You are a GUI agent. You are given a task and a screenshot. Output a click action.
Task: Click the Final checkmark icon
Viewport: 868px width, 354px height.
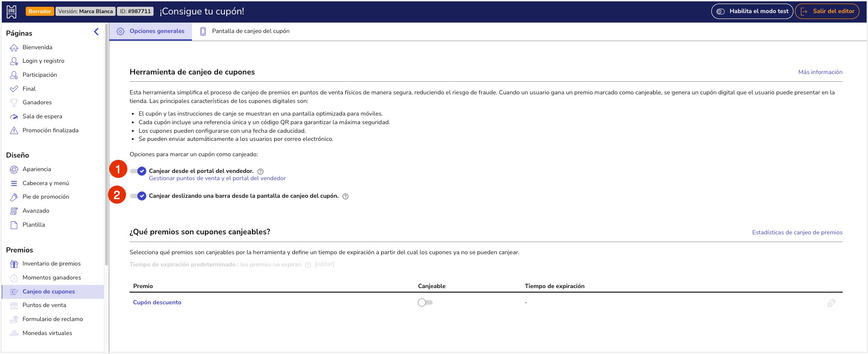(x=14, y=89)
